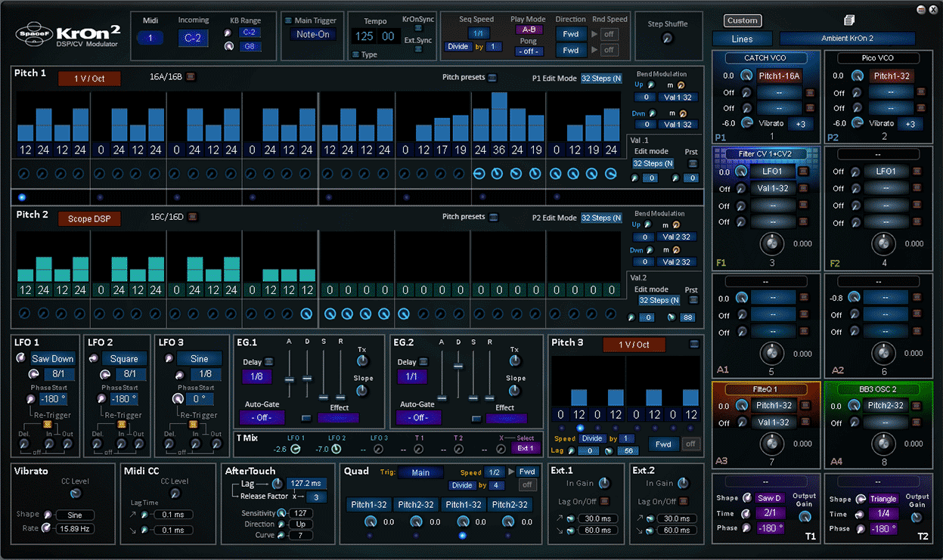Viewport: 943px width, 560px height.
Task: Turn the Step Shuffle knob icon
Action: pyautogui.click(x=667, y=38)
